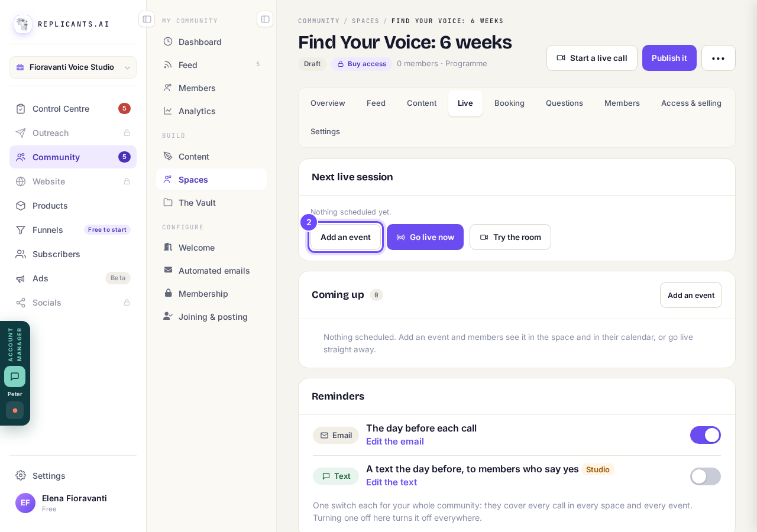The height and width of the screenshot is (532, 757).
Task: Open Elena Fioravanti profile avatar
Action: (x=25, y=503)
